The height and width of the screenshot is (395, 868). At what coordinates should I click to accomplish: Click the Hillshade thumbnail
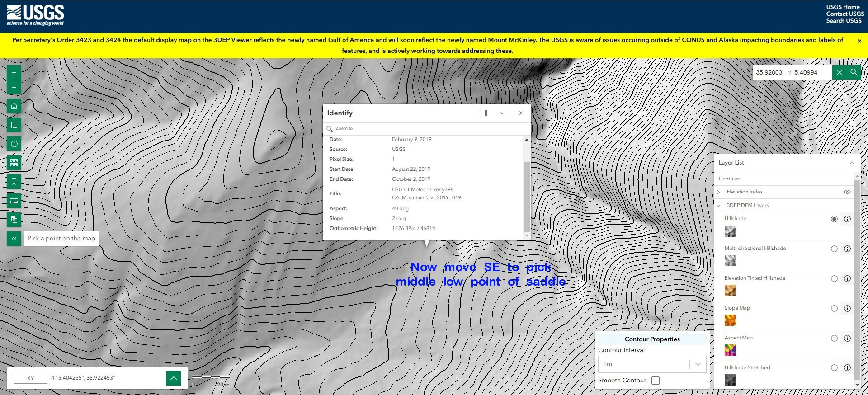pos(730,231)
